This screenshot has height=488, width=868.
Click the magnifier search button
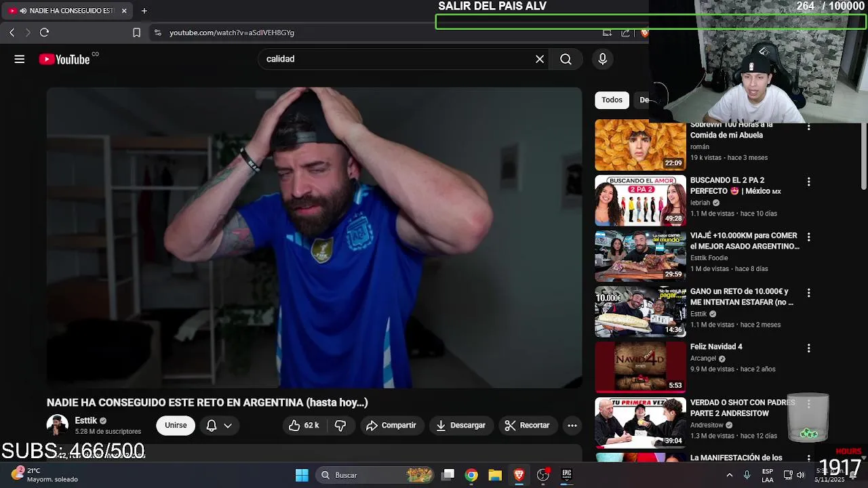566,59
